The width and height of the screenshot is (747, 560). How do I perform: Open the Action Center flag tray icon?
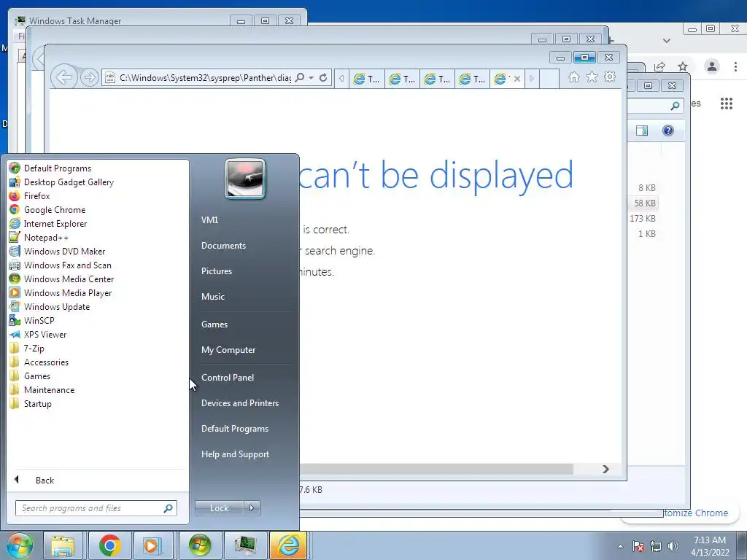[638, 546]
